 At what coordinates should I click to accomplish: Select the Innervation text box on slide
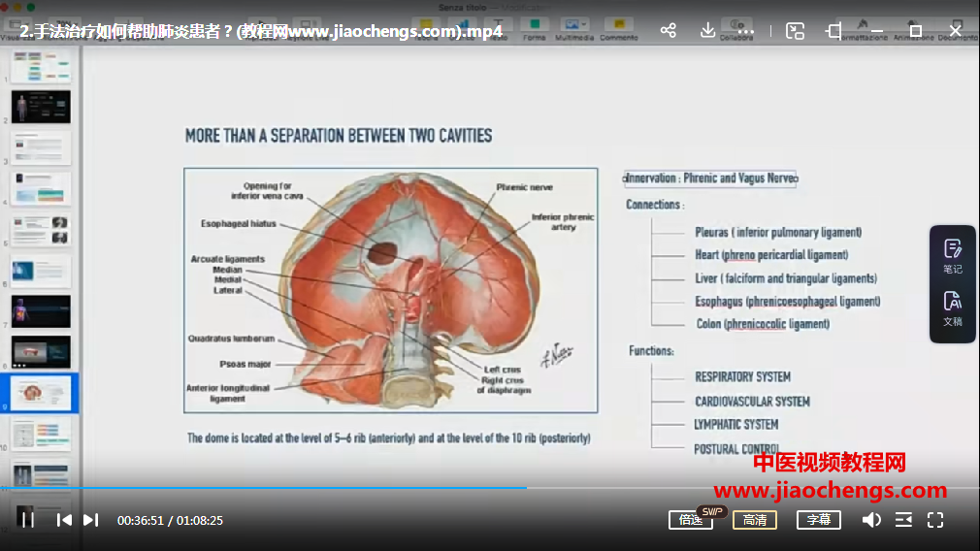pos(710,178)
